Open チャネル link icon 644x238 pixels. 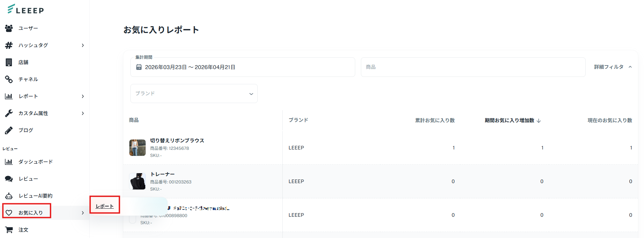click(x=9, y=79)
